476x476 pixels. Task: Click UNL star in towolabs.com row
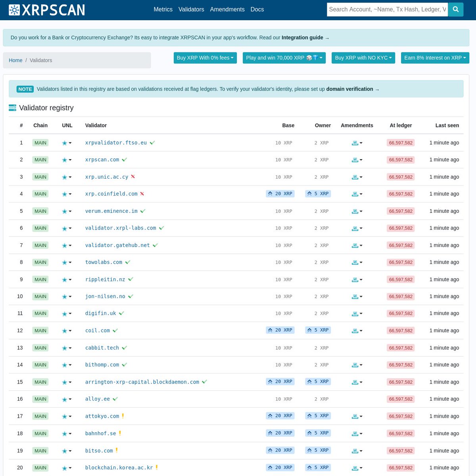pos(65,262)
